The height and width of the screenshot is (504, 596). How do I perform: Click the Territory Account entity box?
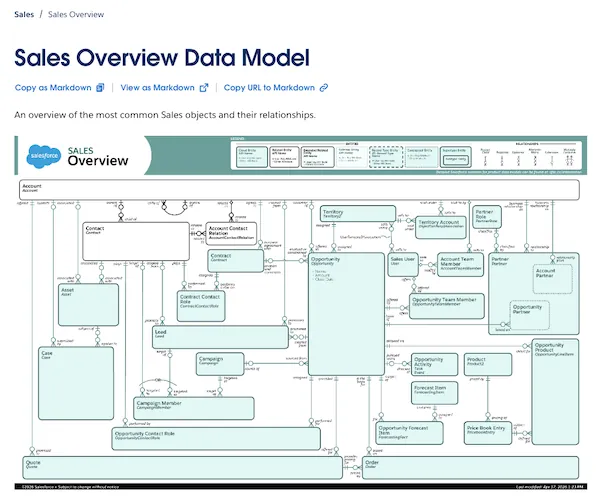[x=441, y=228]
